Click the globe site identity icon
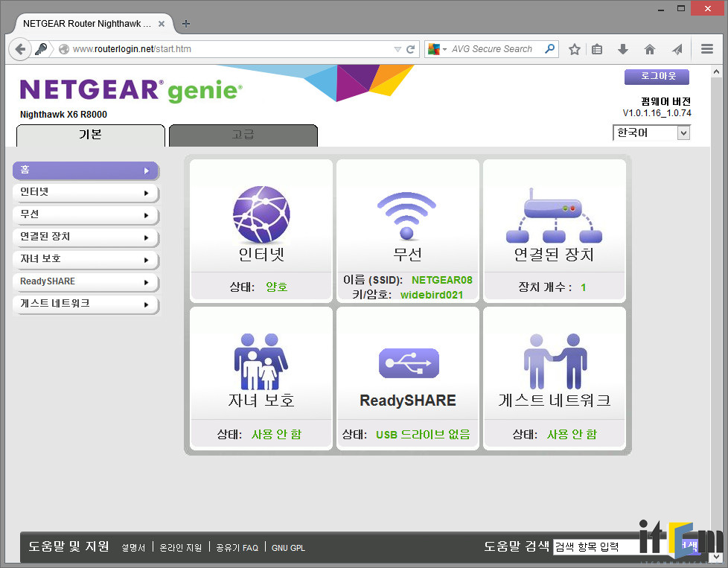The width and height of the screenshot is (728, 568). click(63, 49)
